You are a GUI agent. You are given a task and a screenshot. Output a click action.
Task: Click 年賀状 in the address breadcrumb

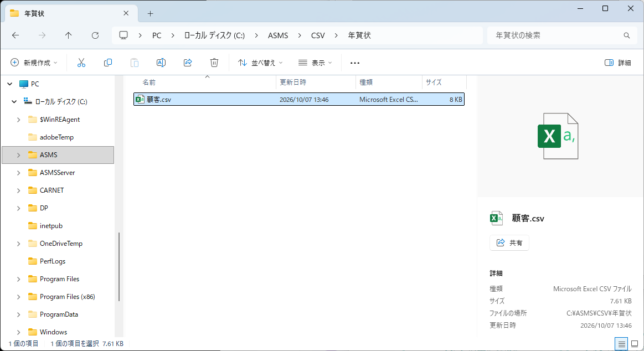click(359, 35)
